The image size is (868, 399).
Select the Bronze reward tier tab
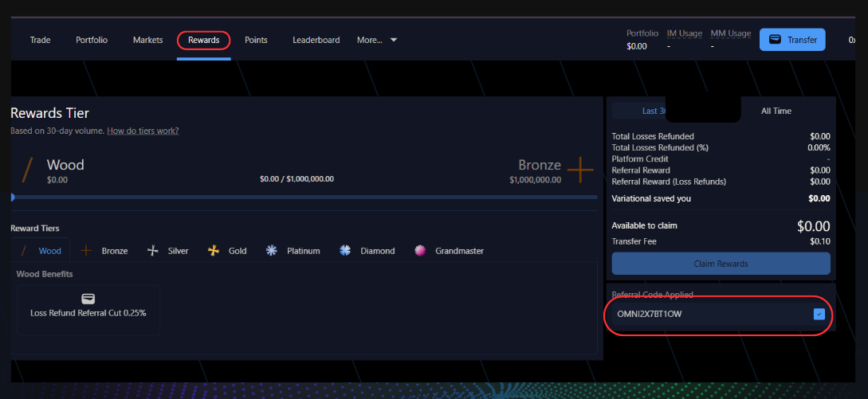104,251
